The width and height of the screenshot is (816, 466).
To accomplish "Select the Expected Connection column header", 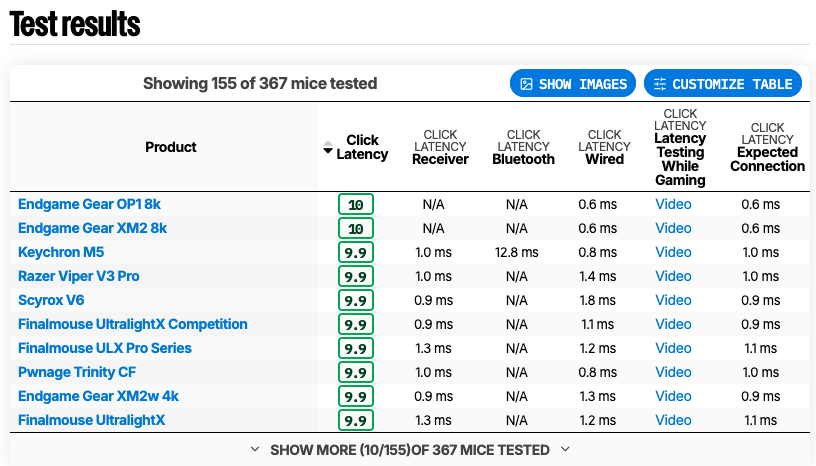I will [x=768, y=147].
